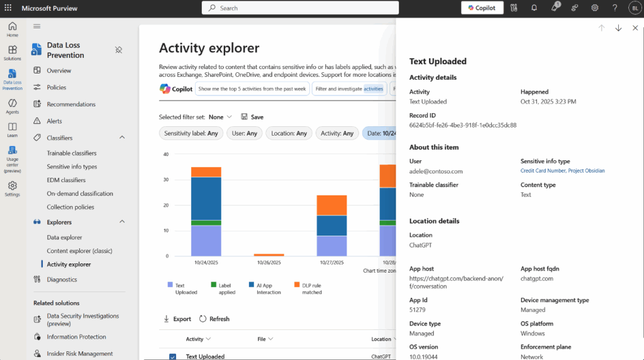This screenshot has width=644, height=360.
Task: Open Content explorer (classic) page
Action: click(79, 251)
